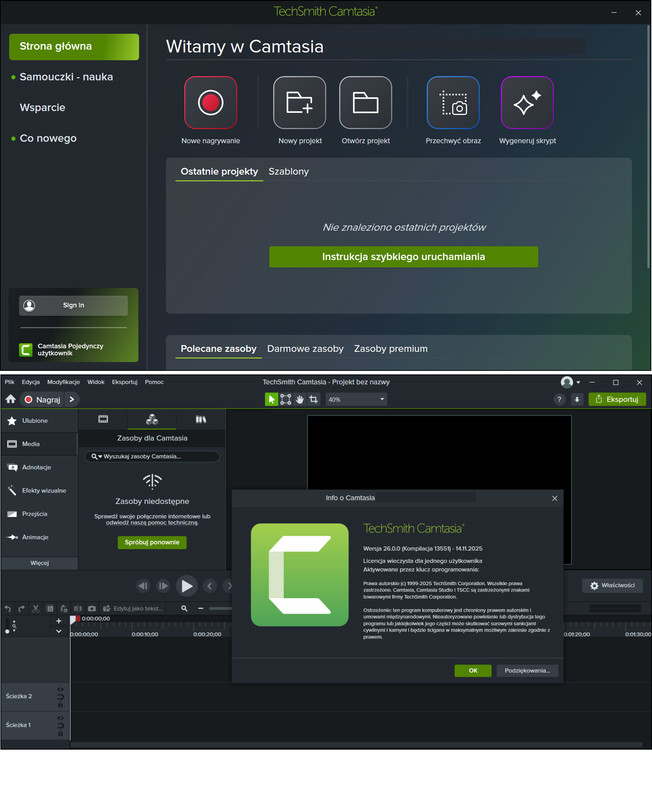Click the Home icon in the editor toolbar
The width and height of the screenshot is (652, 800).
[x=11, y=399]
